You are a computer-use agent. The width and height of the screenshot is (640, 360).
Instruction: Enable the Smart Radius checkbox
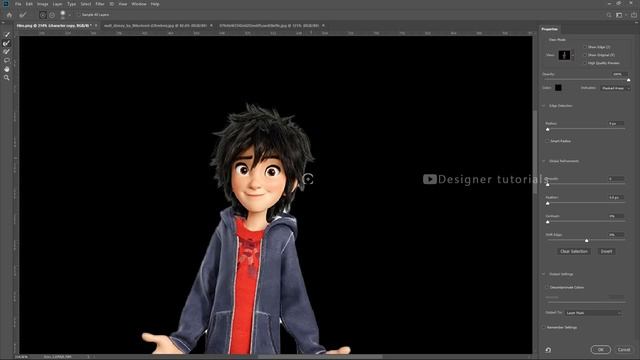(x=547, y=141)
